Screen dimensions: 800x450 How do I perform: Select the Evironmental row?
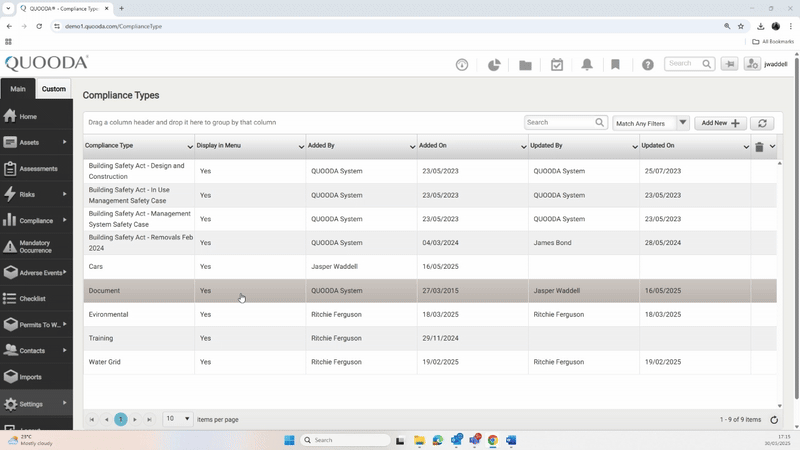pos(430,314)
